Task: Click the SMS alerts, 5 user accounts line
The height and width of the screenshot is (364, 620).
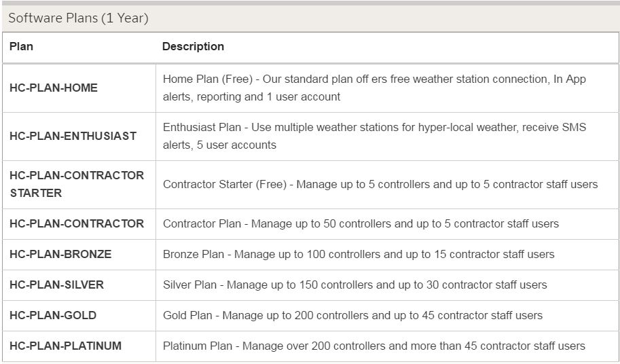Action: [x=219, y=145]
